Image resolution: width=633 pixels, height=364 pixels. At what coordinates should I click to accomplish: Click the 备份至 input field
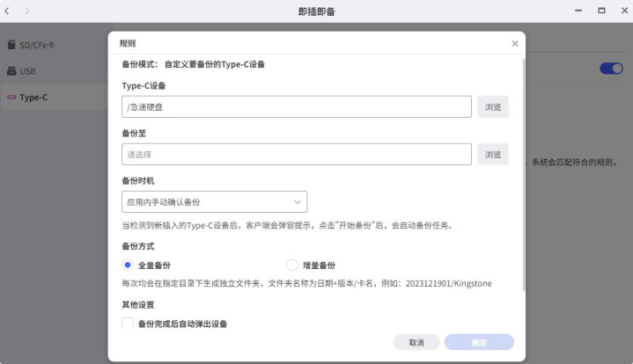pos(297,155)
